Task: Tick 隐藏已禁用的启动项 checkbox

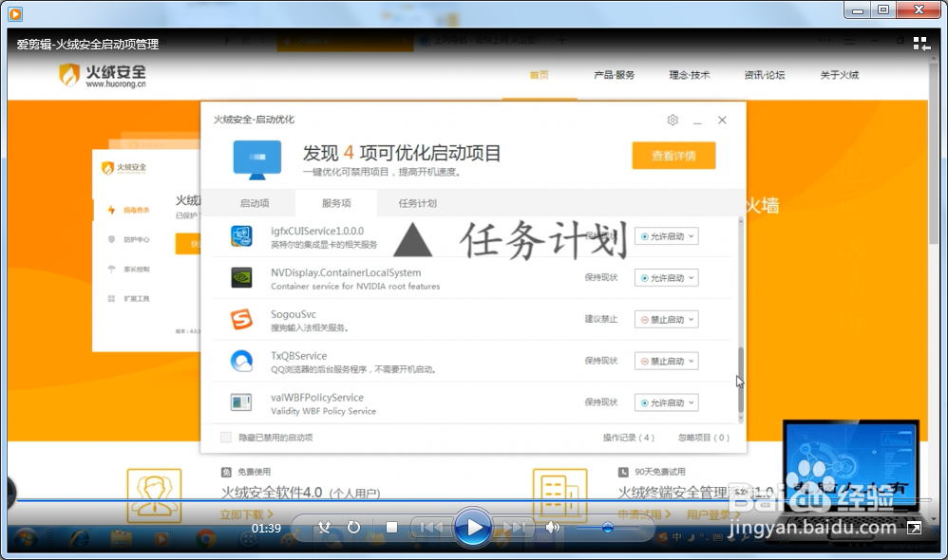Action: (x=226, y=438)
